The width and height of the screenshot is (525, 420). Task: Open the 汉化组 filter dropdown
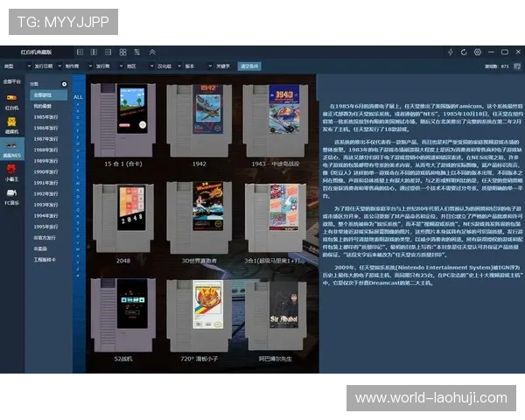pos(169,66)
